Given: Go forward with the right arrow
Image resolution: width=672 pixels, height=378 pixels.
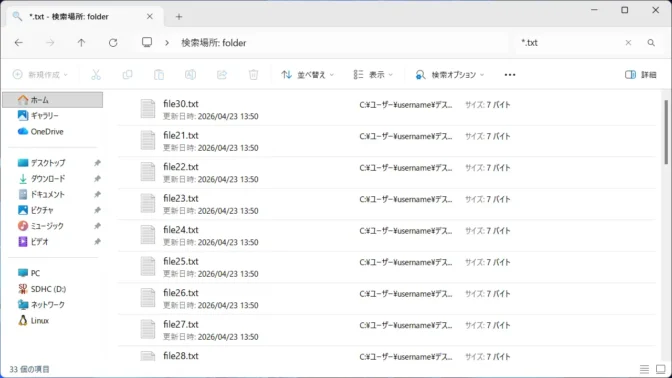Looking at the screenshot, I should click(50, 43).
